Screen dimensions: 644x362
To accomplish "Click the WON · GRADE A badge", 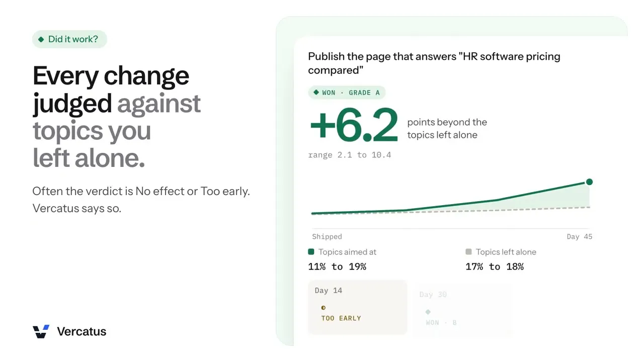I will (347, 93).
